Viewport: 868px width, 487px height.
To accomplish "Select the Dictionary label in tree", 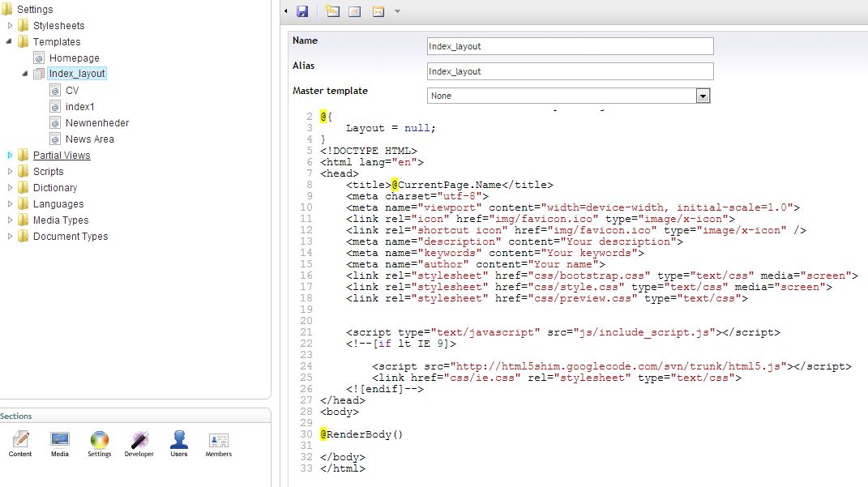I will click(x=55, y=188).
